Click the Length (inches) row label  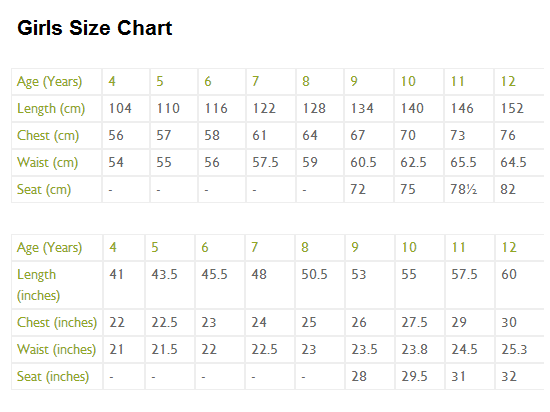click(38, 285)
